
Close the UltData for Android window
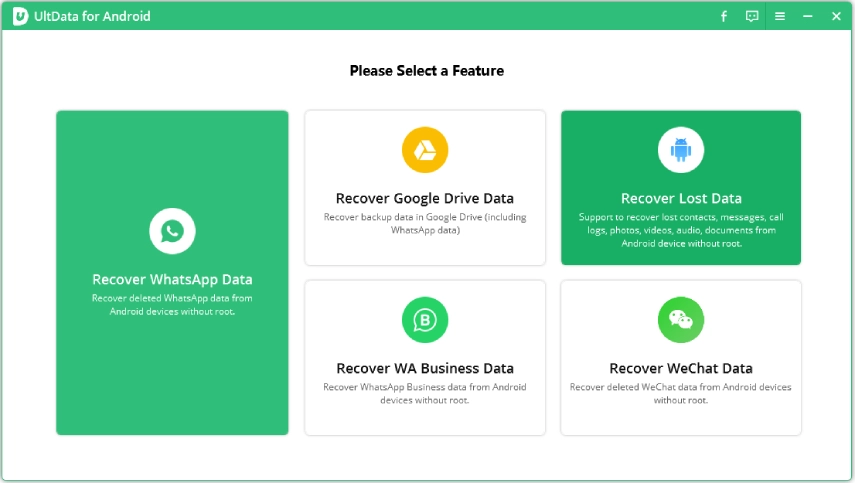[x=836, y=17]
